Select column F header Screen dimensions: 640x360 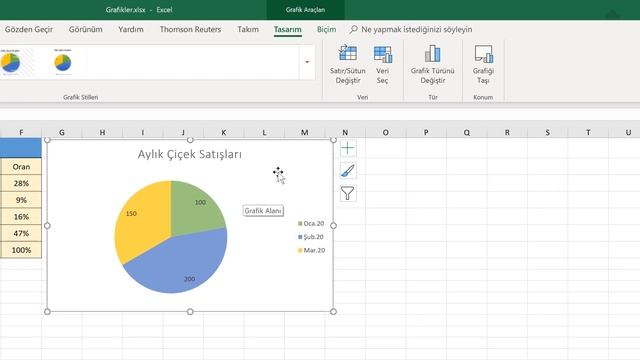(21, 132)
